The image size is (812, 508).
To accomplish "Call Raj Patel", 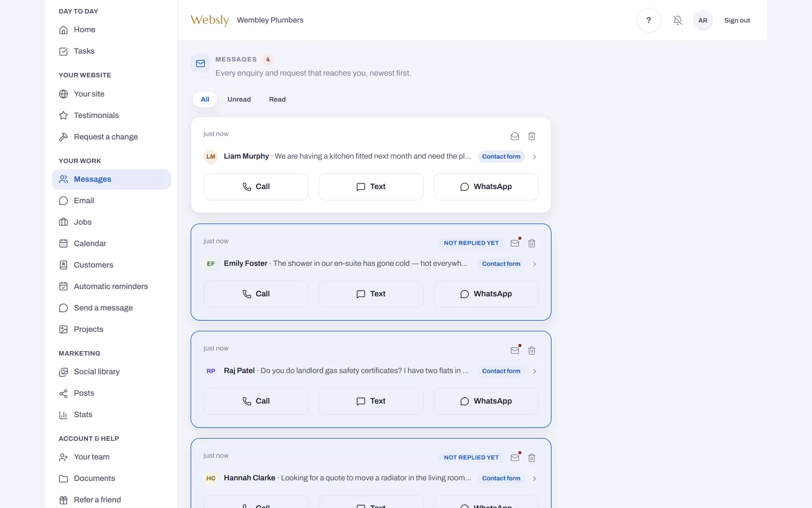I will point(256,401).
